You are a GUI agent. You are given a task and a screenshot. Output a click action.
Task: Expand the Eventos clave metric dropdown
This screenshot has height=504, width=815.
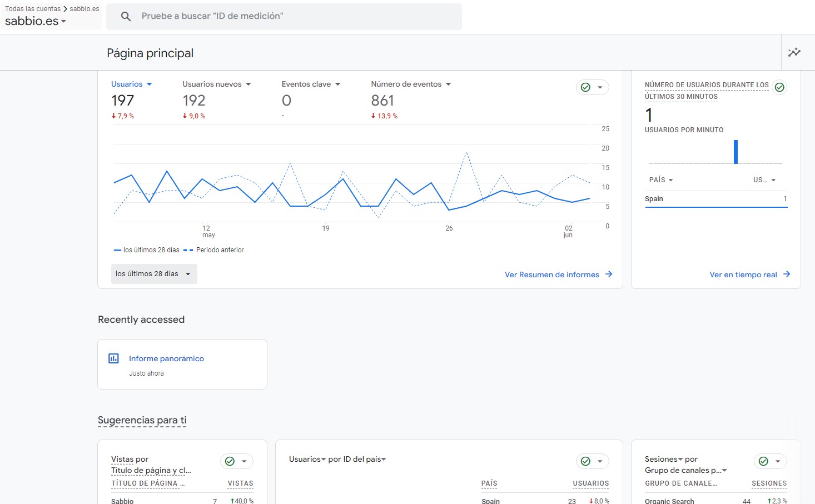[337, 84]
